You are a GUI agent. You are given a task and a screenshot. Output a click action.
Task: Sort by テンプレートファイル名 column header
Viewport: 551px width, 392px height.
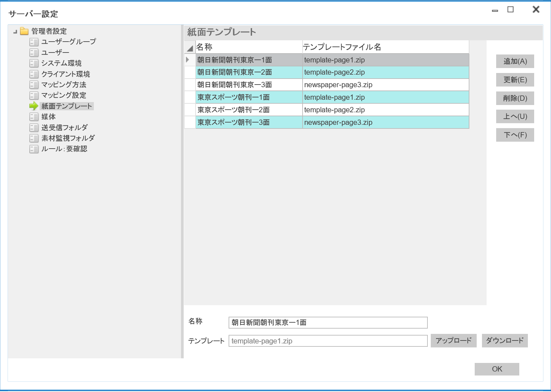point(386,47)
